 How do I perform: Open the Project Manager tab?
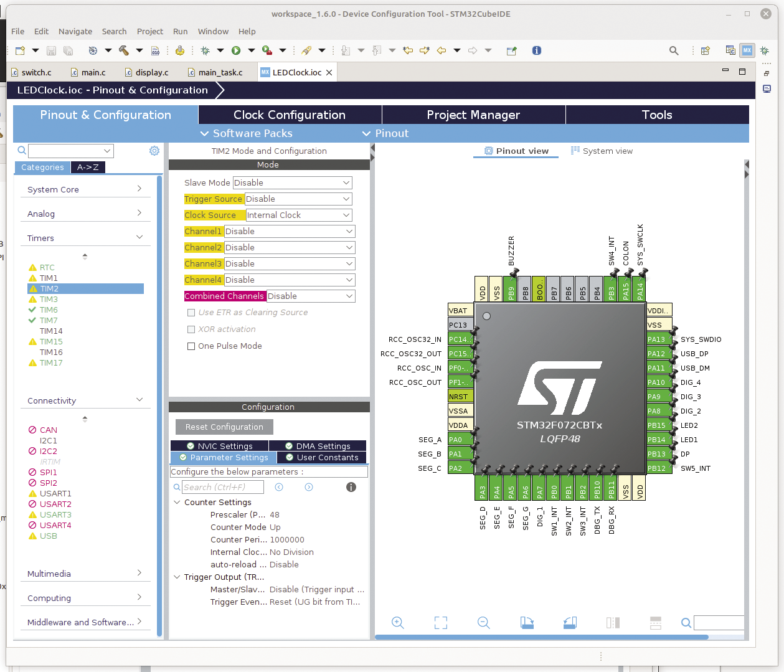pos(473,115)
